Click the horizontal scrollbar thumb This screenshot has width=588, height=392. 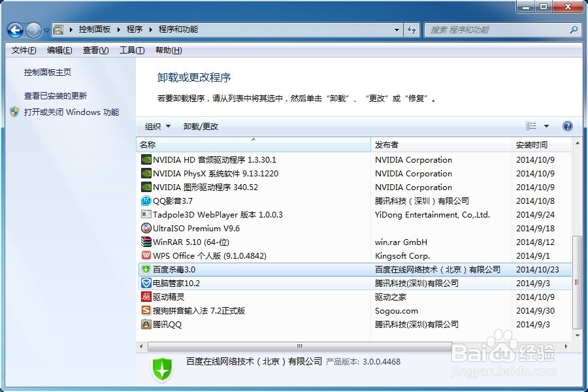point(300,346)
